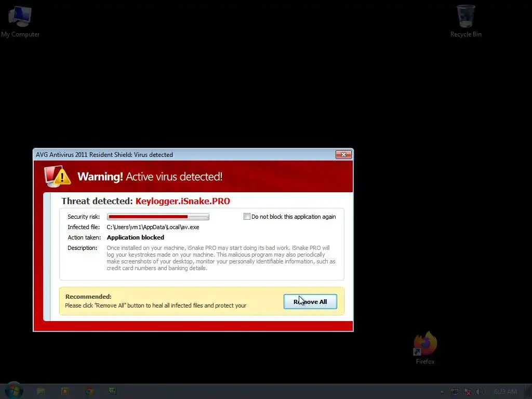The width and height of the screenshot is (532, 399).
Task: Click the Keylogger.iSnake.PRO threat name
Action: [x=183, y=201]
